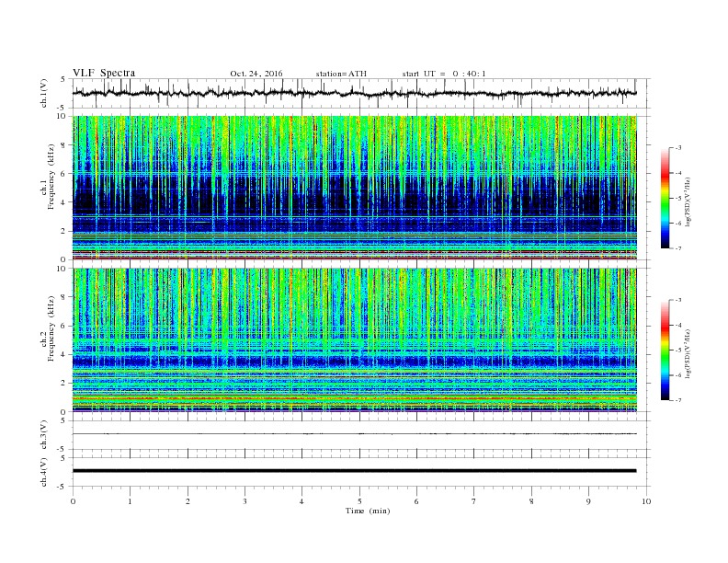Select the ch.1 "Frequency (kHz)" axis label

coord(51,177)
